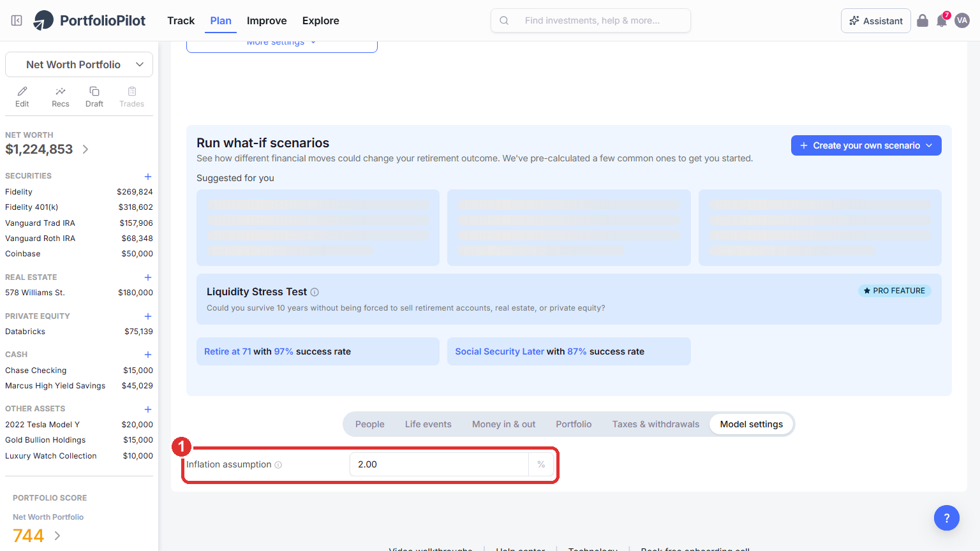Open the first suggested scenario placeholder card
The height and width of the screenshot is (551, 980).
click(x=318, y=228)
